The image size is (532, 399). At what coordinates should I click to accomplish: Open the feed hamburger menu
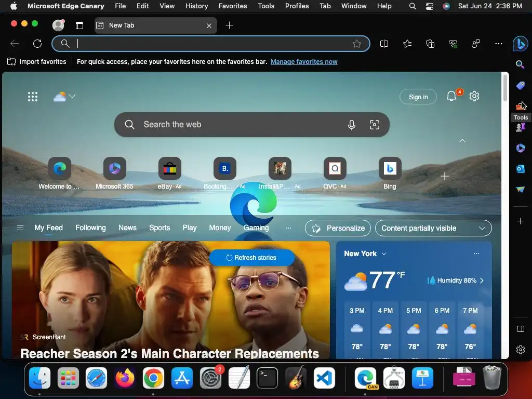click(x=20, y=228)
